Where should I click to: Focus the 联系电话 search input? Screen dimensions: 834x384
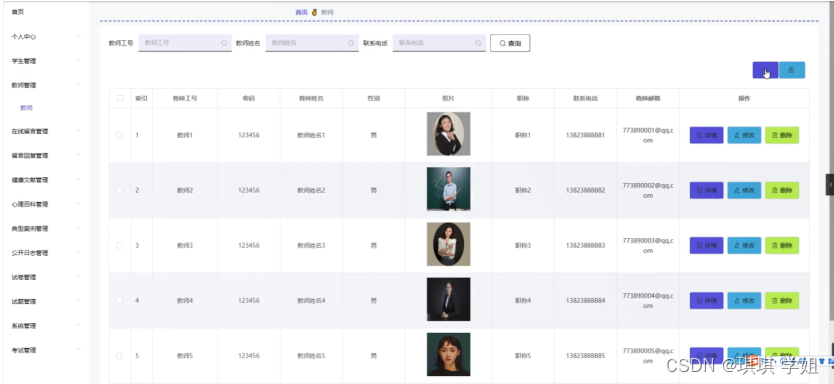coord(439,43)
